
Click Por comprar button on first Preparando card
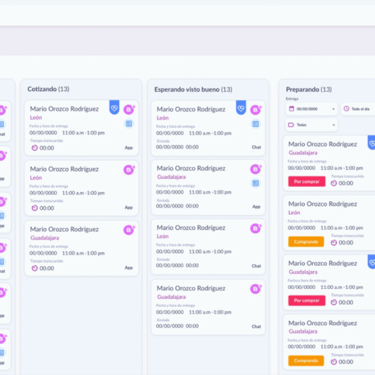(307, 182)
